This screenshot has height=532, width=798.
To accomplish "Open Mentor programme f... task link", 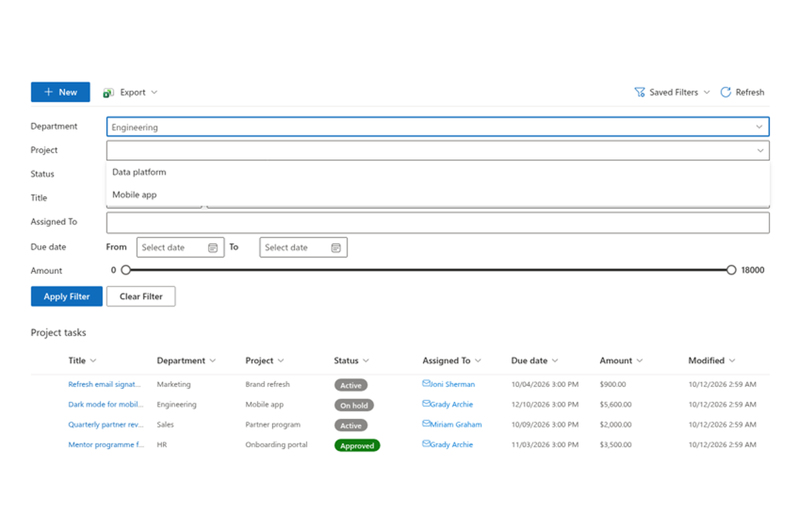I will point(106,445).
